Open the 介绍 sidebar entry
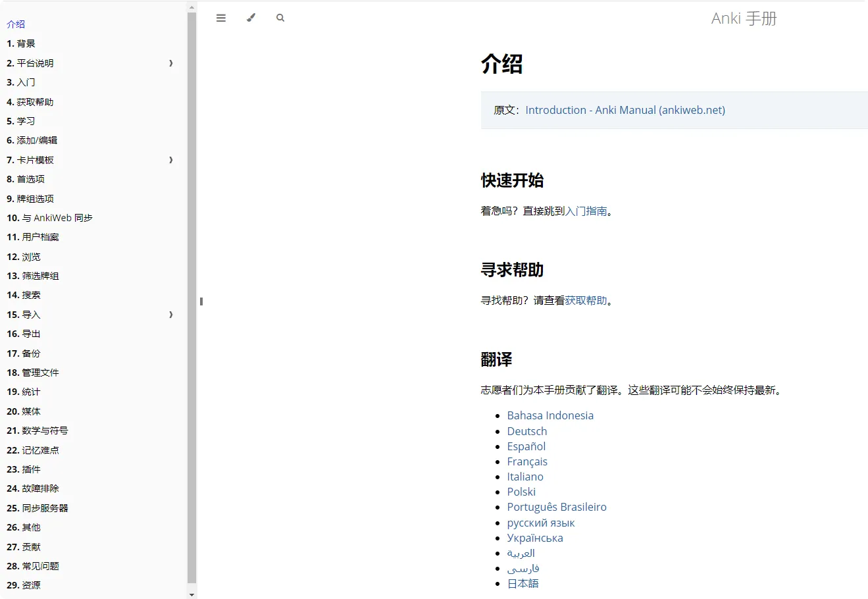 click(16, 24)
